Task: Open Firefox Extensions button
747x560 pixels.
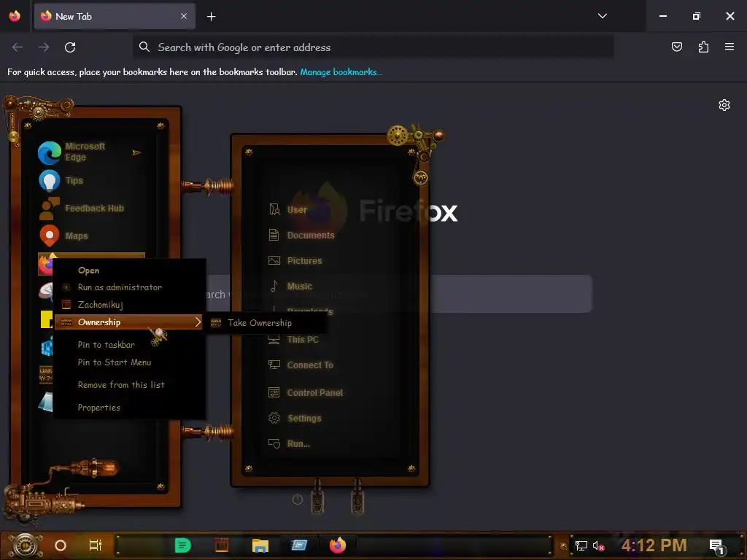Action: pos(703,47)
